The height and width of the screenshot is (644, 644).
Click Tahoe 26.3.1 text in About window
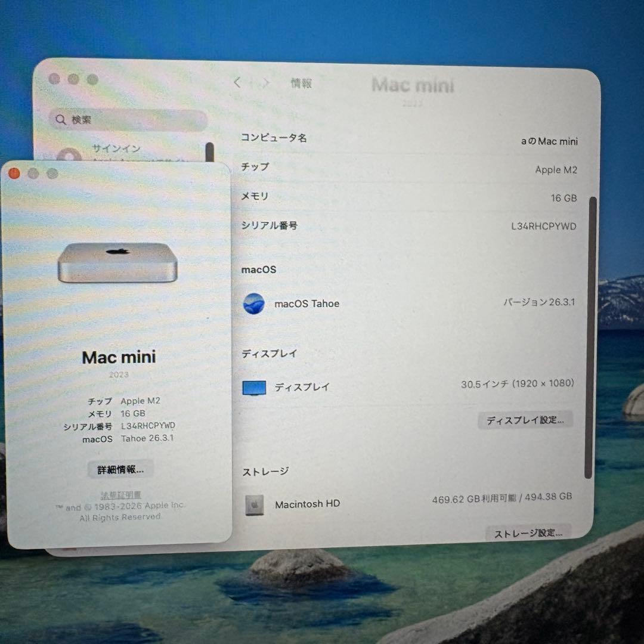[x=147, y=438]
